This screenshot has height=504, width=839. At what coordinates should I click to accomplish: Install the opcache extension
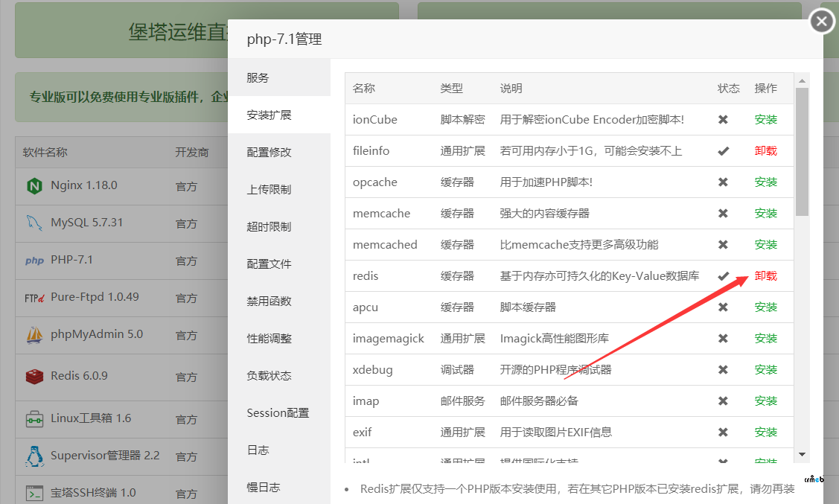[x=766, y=182]
